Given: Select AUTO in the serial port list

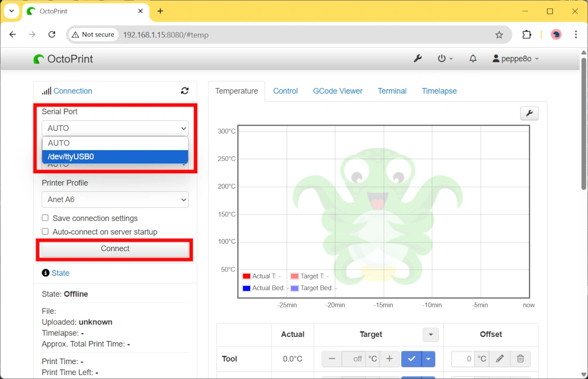Looking at the screenshot, I should [115, 143].
